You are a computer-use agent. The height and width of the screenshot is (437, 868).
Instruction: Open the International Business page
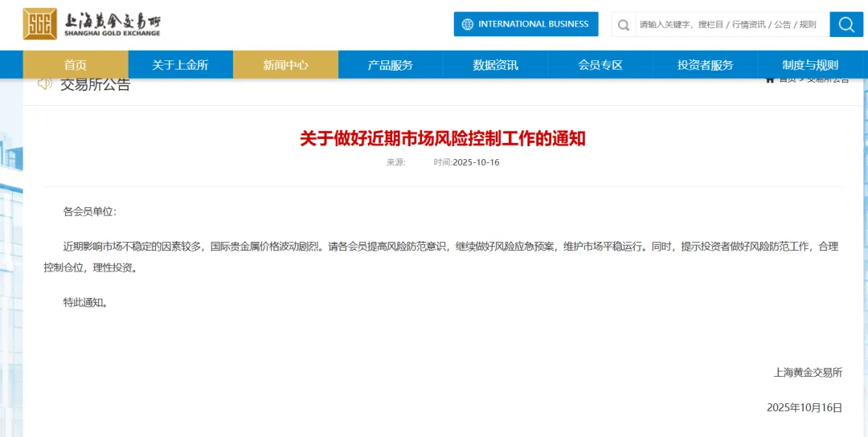[526, 24]
